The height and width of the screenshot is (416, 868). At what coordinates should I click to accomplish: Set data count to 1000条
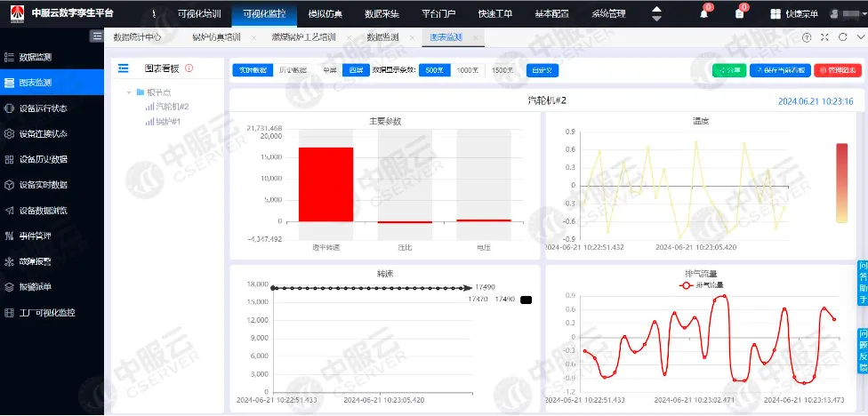coord(468,70)
